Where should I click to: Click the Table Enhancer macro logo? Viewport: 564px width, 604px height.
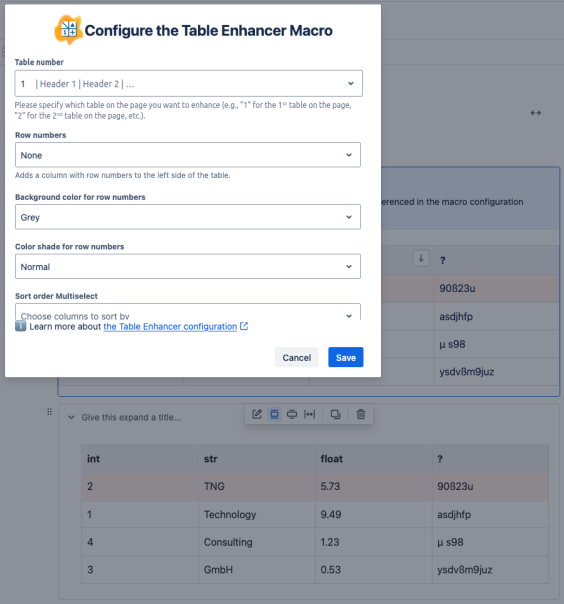69,30
